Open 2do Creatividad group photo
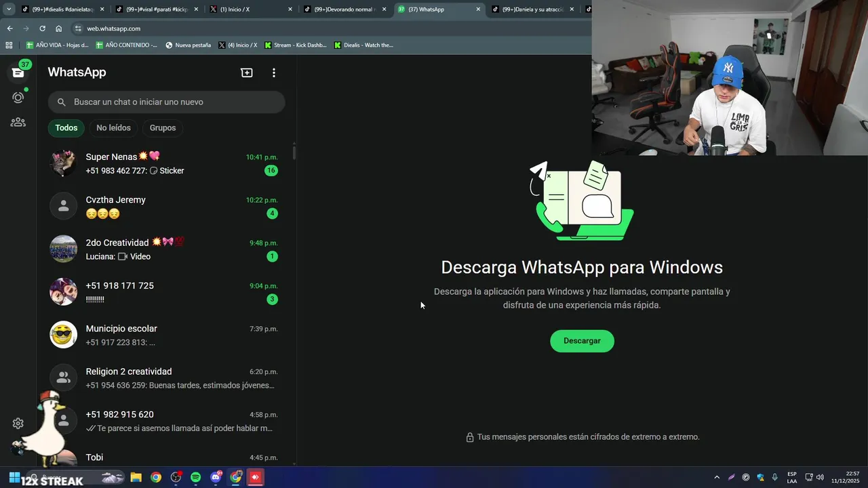868x488 pixels. pyautogui.click(x=64, y=249)
